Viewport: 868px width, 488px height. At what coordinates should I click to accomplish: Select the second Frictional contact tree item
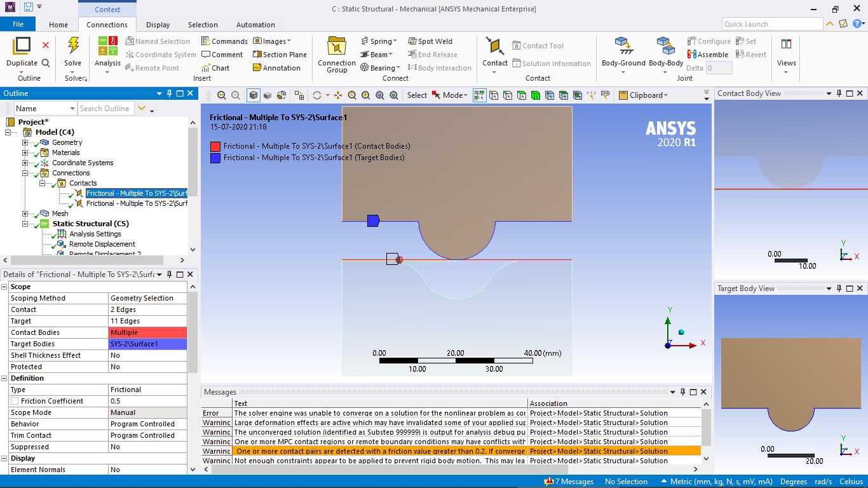[137, 203]
